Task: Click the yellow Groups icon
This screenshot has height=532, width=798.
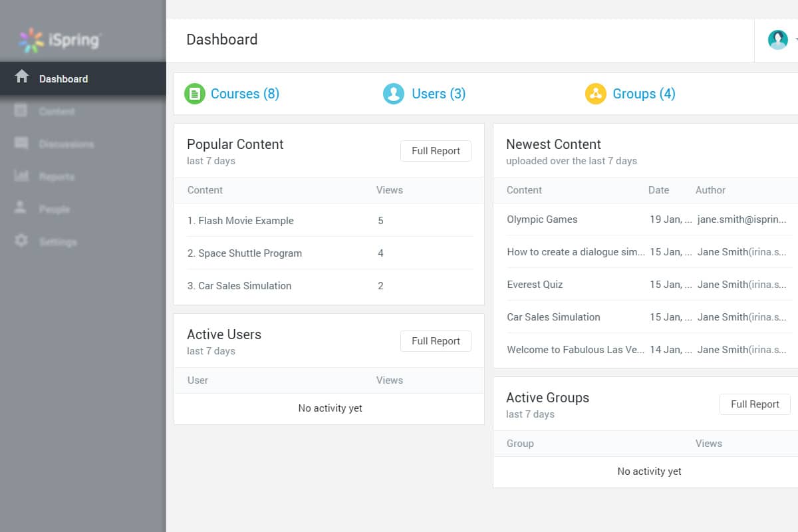Action: click(x=596, y=94)
